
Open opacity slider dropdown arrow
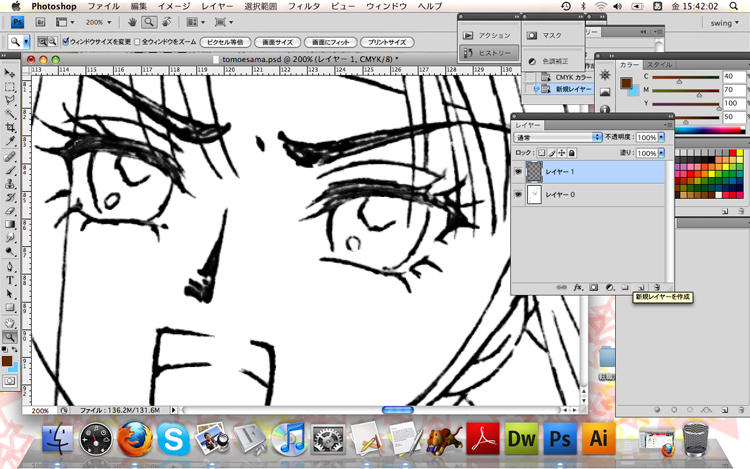[662, 138]
